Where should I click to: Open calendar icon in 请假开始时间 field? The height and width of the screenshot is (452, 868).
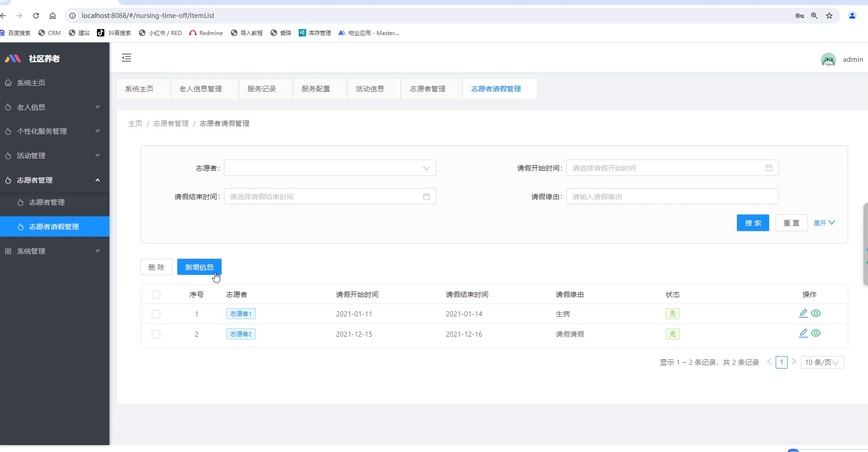769,168
